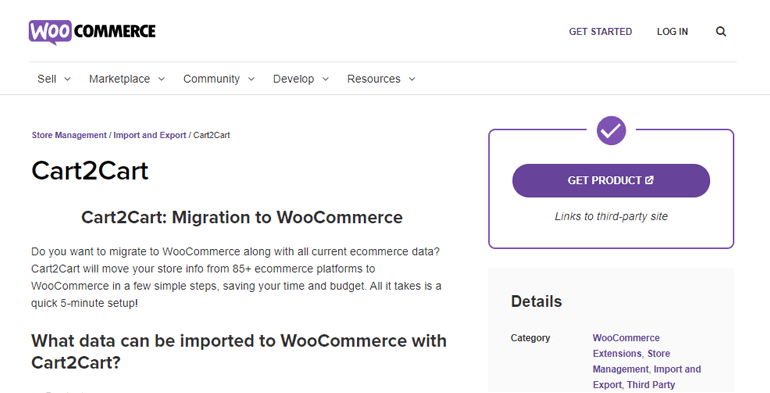770x393 pixels.
Task: Open the Marketplace menu item
Action: [x=119, y=79]
